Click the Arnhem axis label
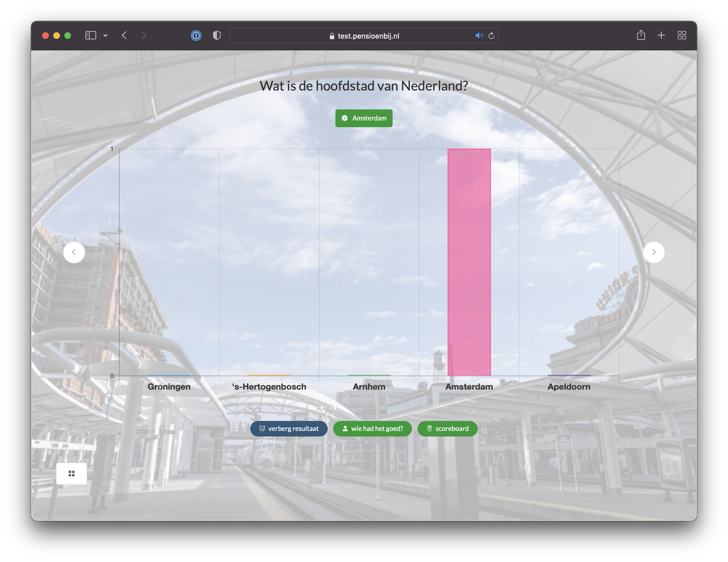 click(369, 387)
